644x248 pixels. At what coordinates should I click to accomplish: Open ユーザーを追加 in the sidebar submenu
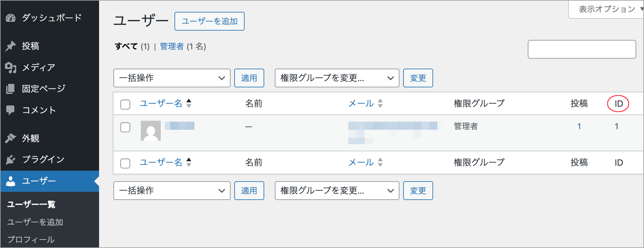pos(35,222)
